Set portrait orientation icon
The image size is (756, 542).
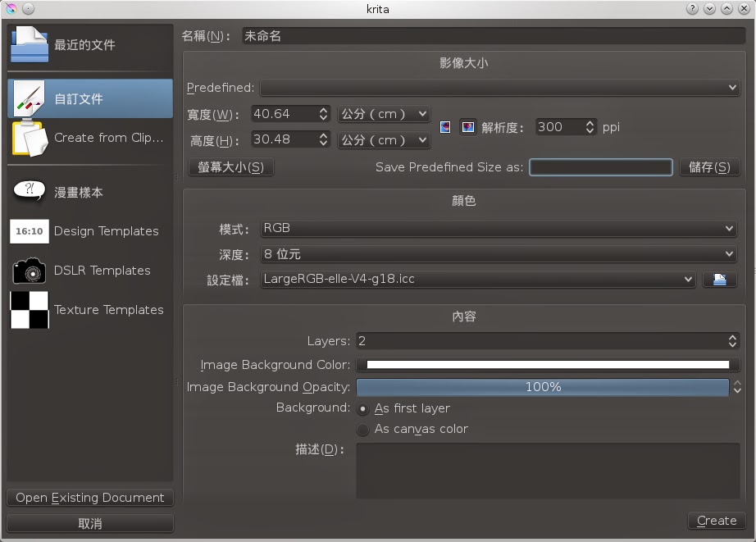point(445,127)
